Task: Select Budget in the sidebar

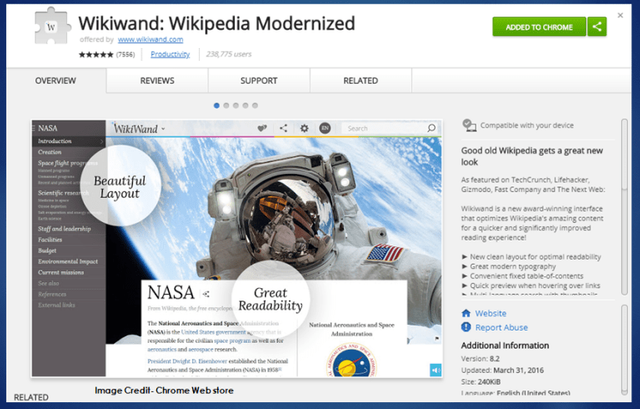Action: click(47, 251)
